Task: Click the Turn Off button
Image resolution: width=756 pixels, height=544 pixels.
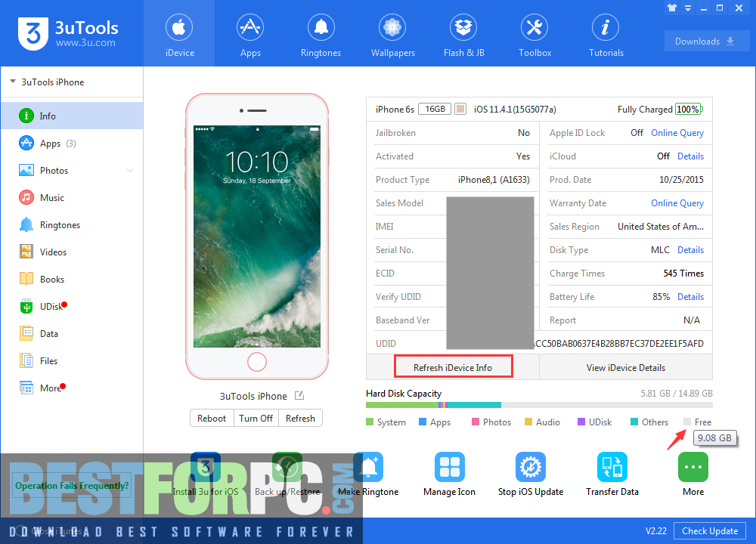Action: click(x=256, y=419)
